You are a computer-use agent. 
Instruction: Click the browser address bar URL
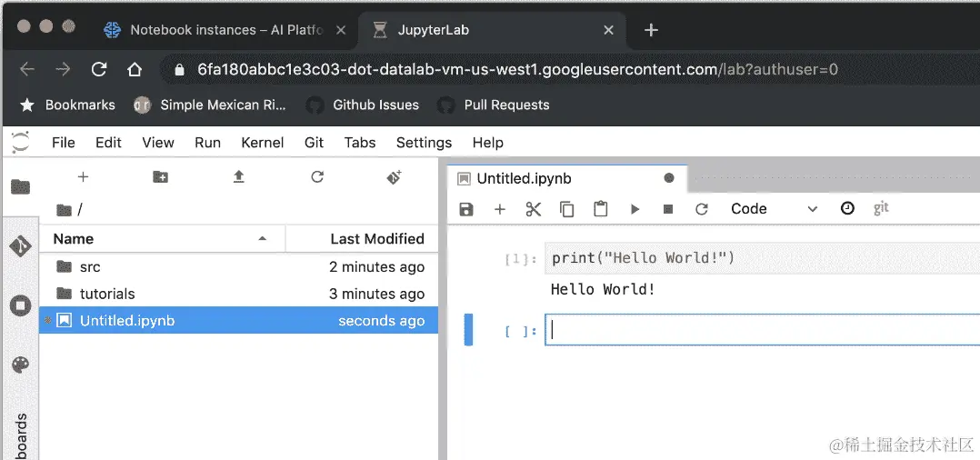[x=517, y=69]
